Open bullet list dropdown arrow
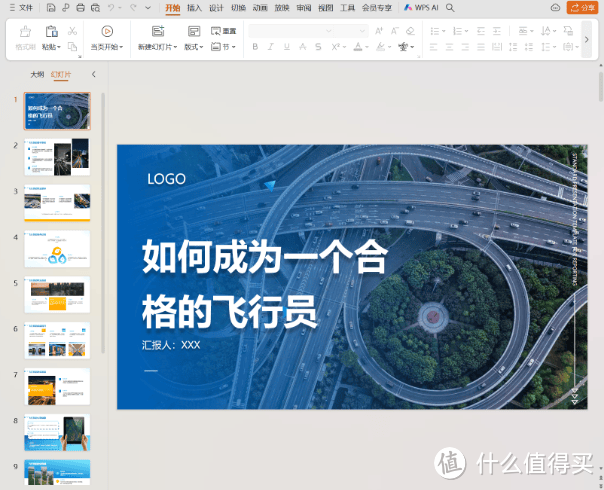Viewport: 604px width, 490px height. (x=444, y=31)
